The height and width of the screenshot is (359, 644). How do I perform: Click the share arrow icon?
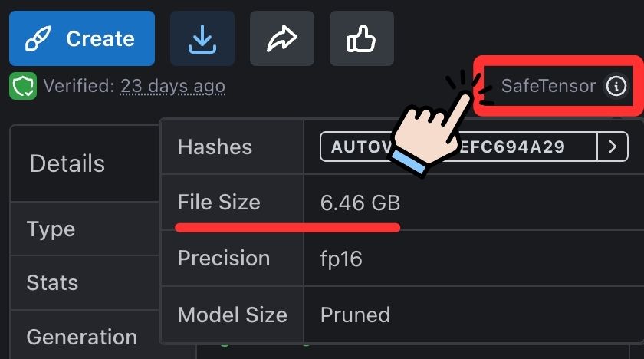click(281, 38)
